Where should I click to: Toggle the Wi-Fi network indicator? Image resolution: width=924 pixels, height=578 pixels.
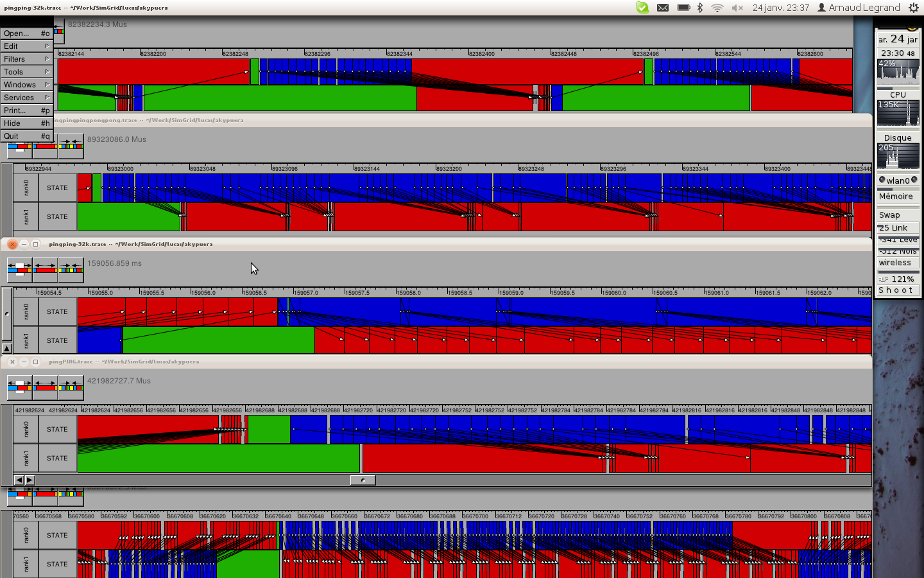[x=717, y=8]
